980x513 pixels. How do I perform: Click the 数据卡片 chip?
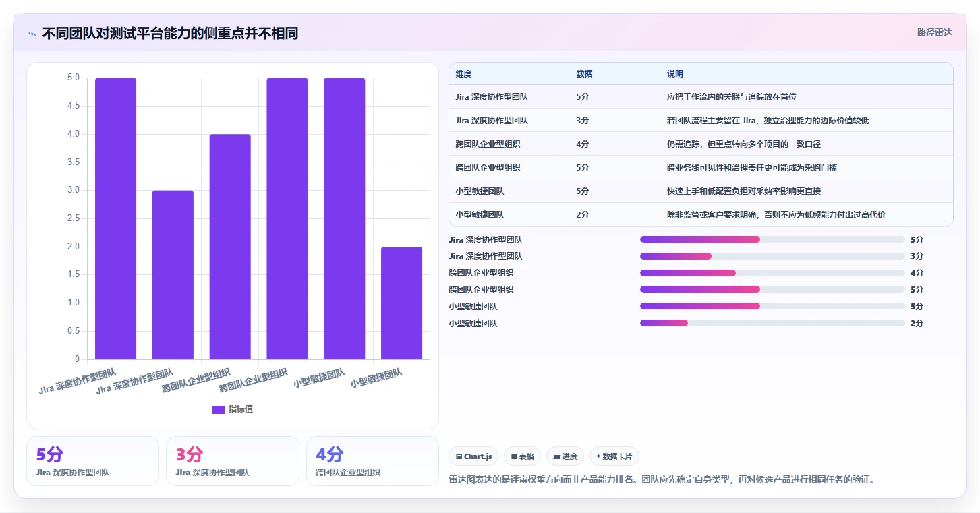614,456
